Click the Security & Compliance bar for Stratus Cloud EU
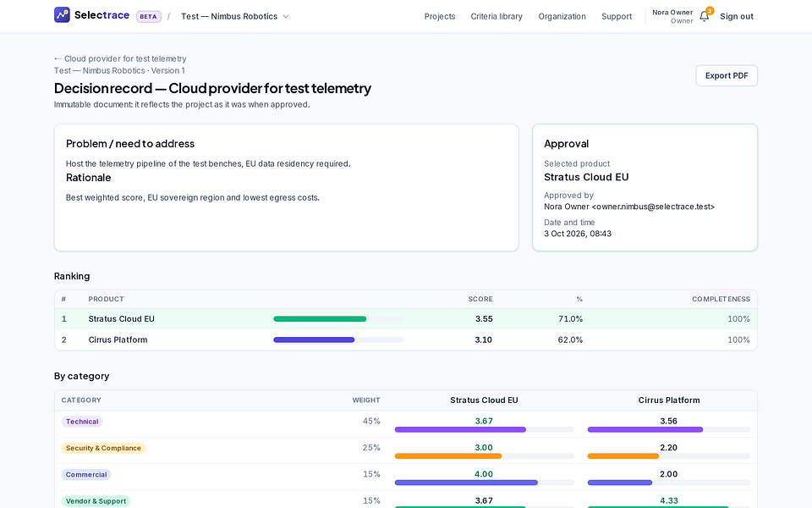The width and height of the screenshot is (812, 508). coord(484,456)
